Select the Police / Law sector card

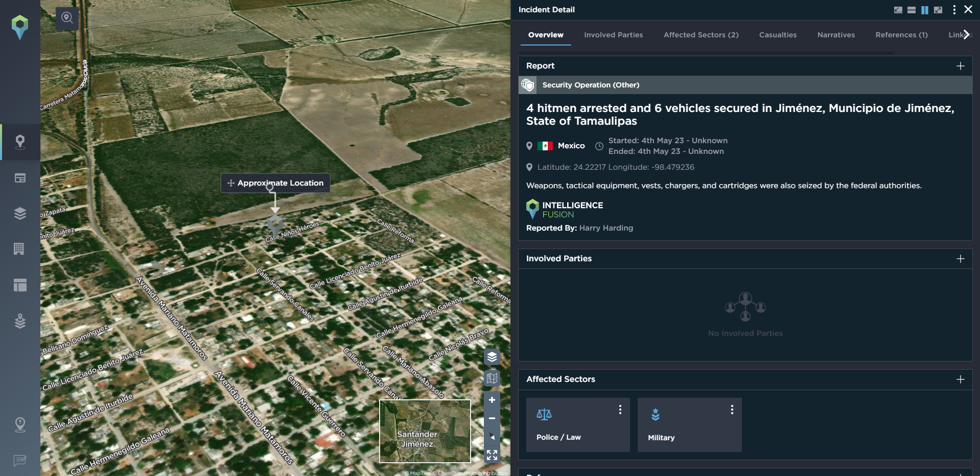coord(578,424)
